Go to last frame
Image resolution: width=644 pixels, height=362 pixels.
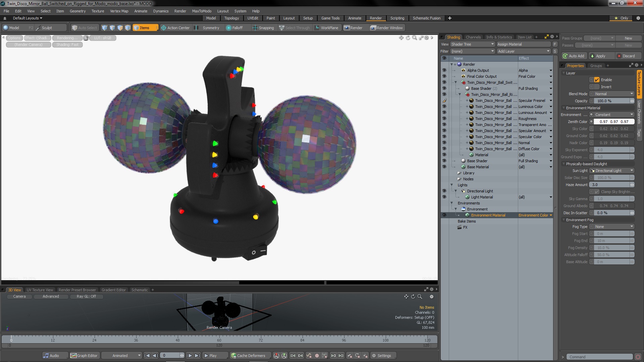[197, 356]
